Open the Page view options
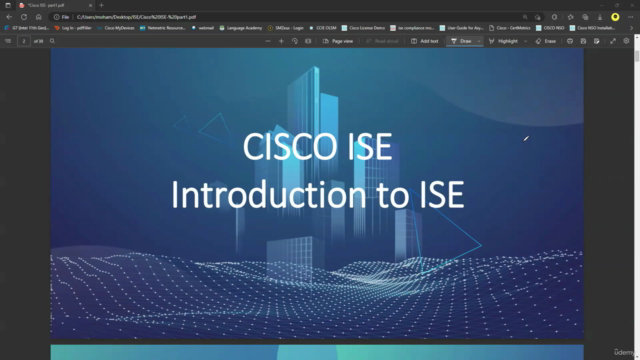 click(338, 41)
